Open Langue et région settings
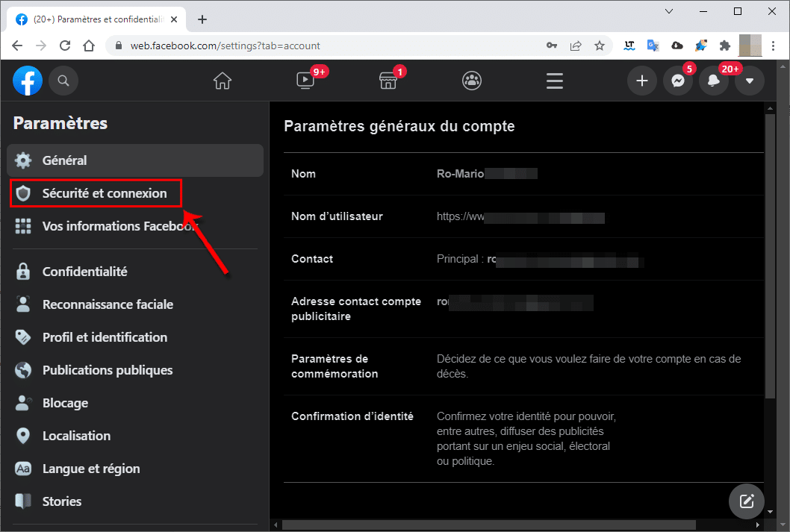790x532 pixels. click(135, 469)
